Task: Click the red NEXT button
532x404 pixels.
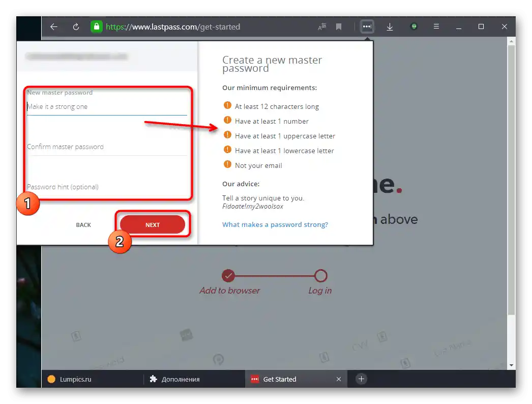Action: coord(153,225)
